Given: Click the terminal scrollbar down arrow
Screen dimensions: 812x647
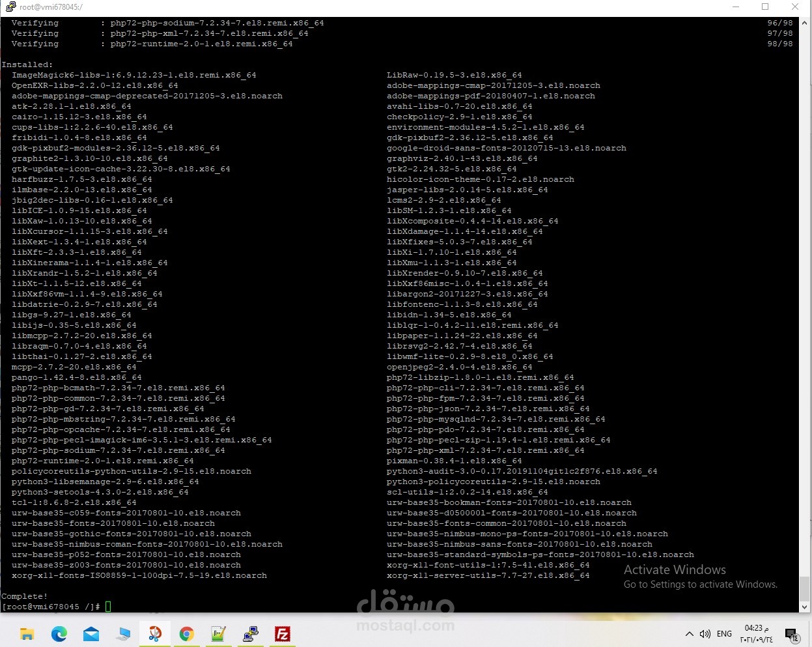Looking at the screenshot, I should (x=805, y=607).
